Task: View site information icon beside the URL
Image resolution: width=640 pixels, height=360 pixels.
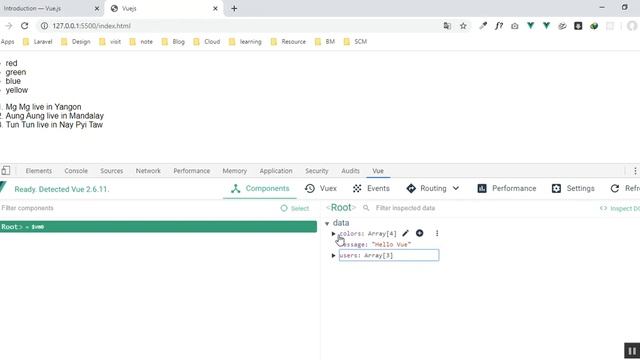Action: [x=44, y=26]
